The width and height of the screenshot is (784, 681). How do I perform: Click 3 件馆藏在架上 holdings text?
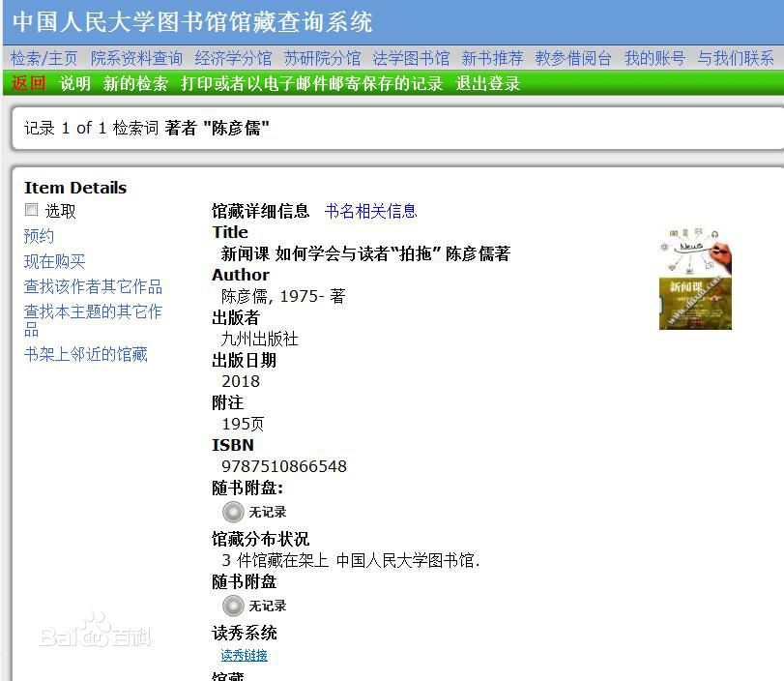tap(275, 560)
